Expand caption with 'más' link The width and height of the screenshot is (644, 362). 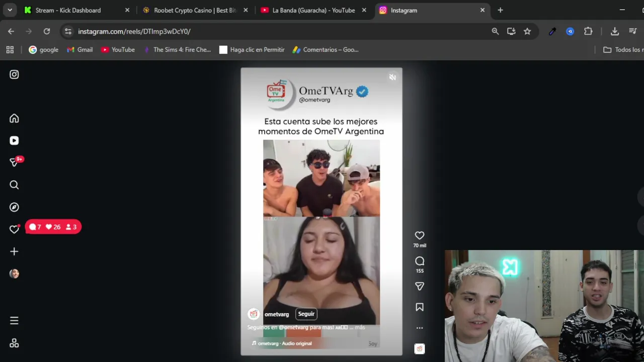click(x=360, y=327)
